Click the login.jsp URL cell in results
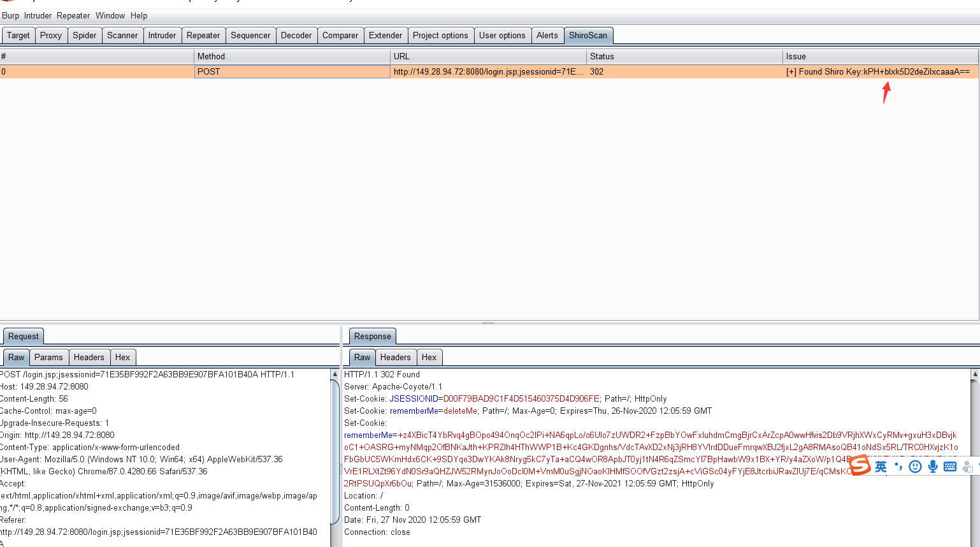Screen dimensions: 980x547 [x=488, y=71]
